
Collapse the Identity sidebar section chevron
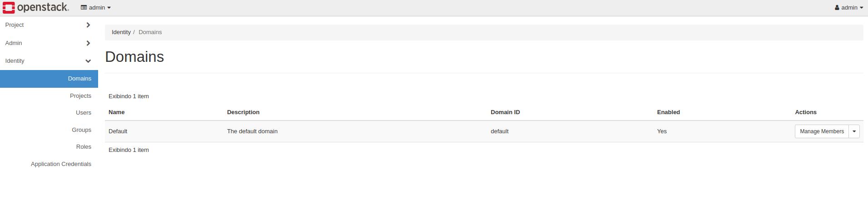point(88,61)
